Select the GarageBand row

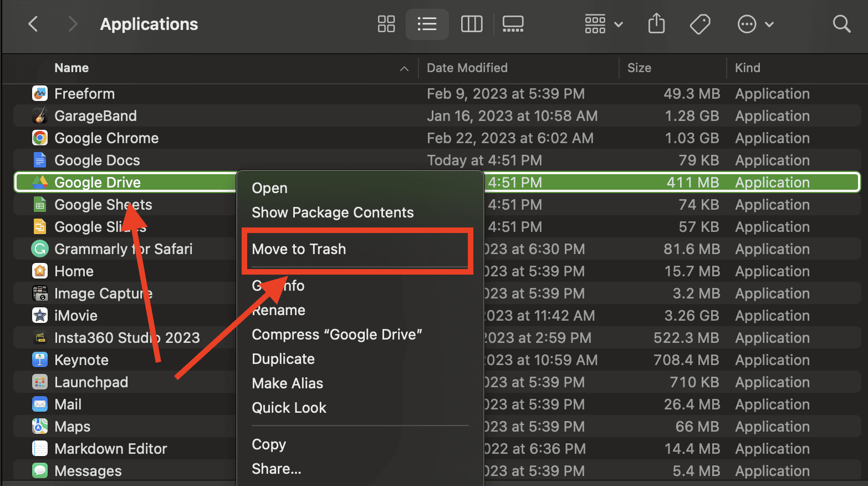(95, 116)
